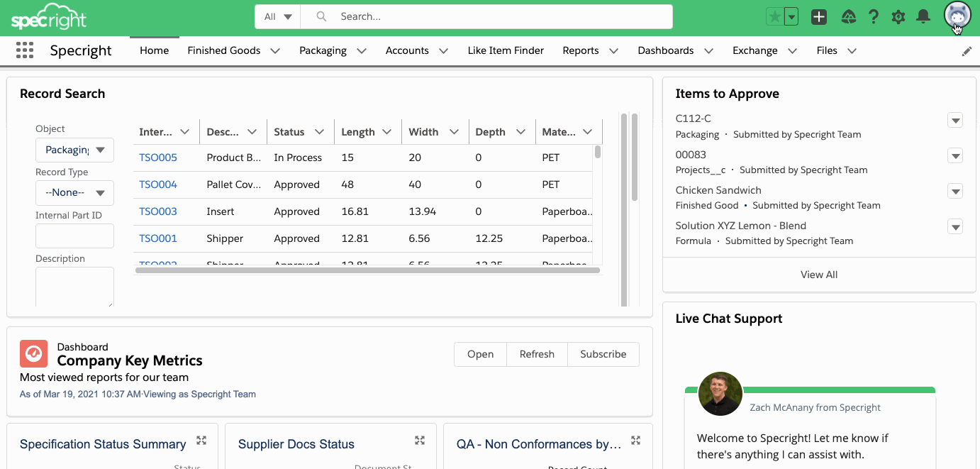Open the Record Type dropdown
This screenshot has height=469, width=980.
[74, 192]
